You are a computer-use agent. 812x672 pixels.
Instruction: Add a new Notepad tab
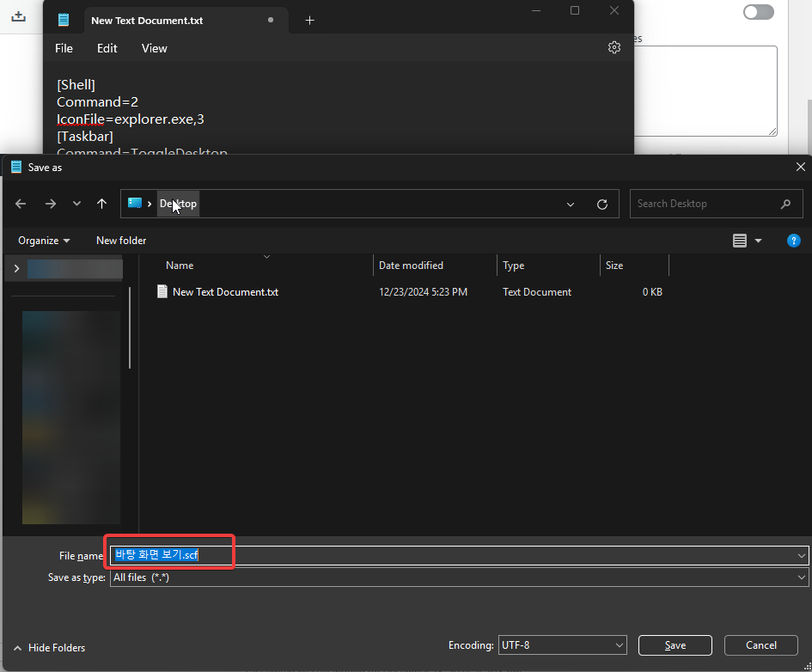tap(309, 21)
